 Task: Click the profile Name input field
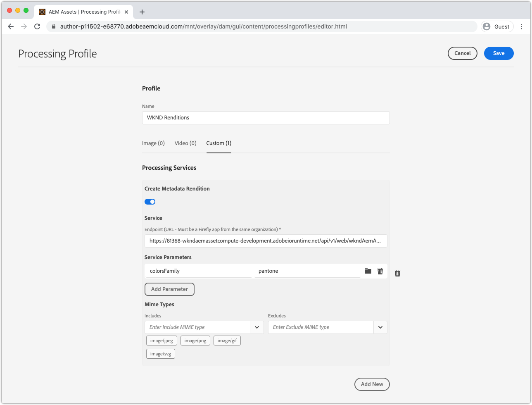pos(266,118)
